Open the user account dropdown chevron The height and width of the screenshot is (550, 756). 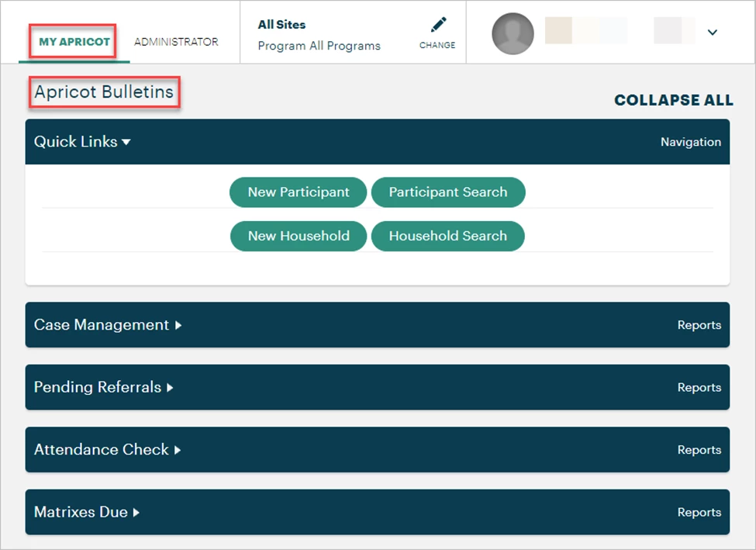(x=712, y=33)
